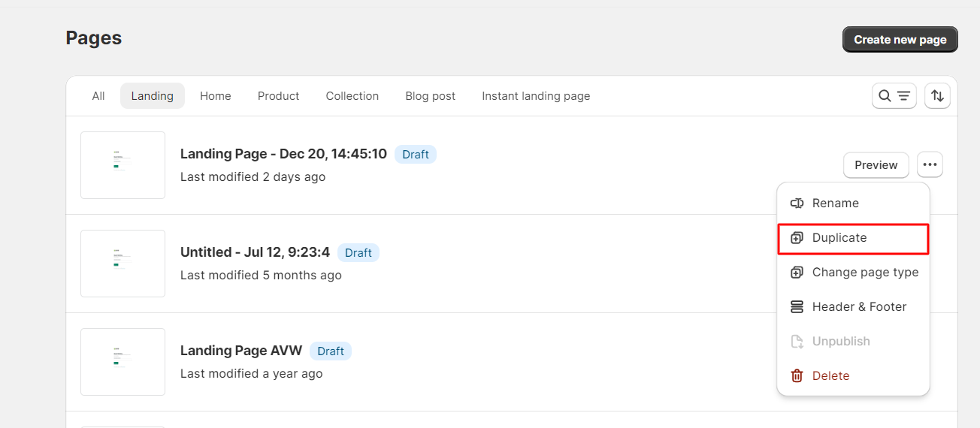Click the search and filter icon button
This screenshot has width=980, height=428.
(x=894, y=96)
